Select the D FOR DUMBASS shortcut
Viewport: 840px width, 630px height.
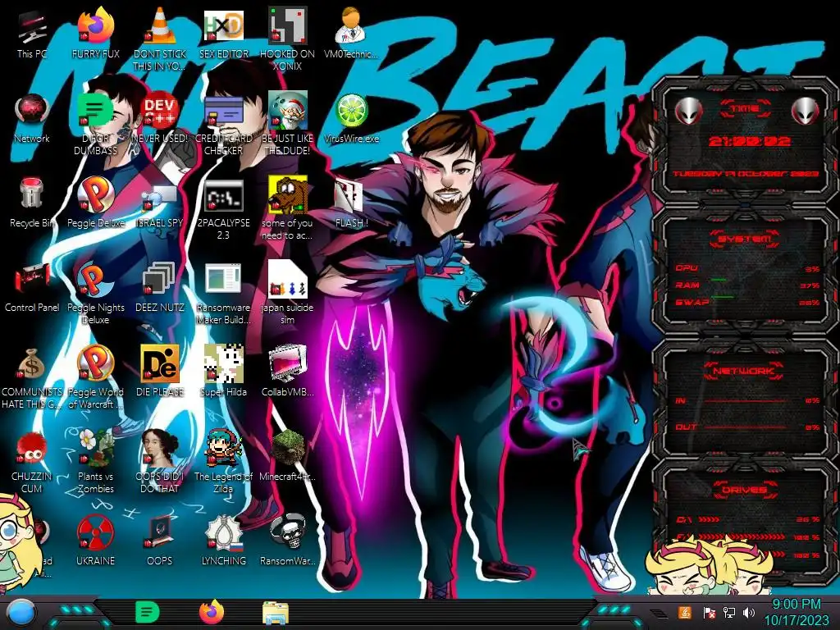pyautogui.click(x=96, y=123)
